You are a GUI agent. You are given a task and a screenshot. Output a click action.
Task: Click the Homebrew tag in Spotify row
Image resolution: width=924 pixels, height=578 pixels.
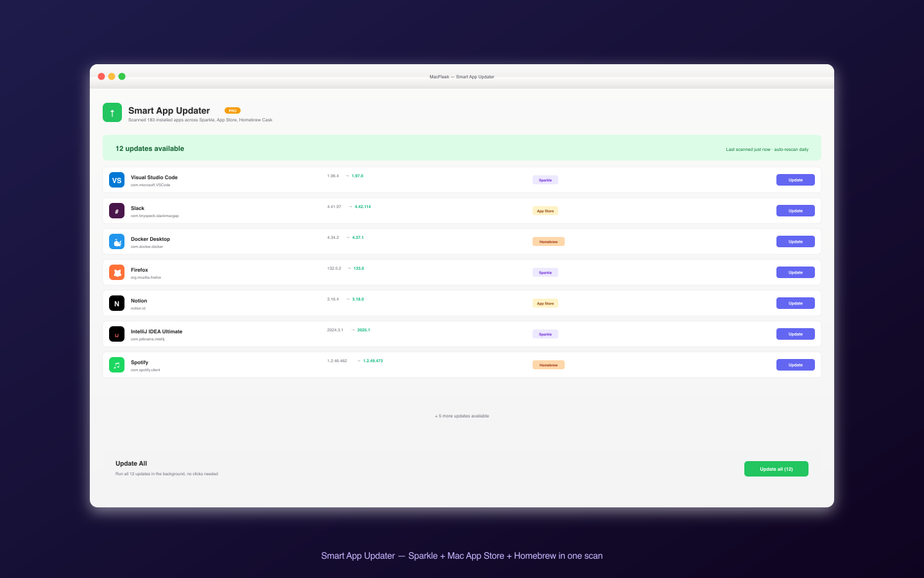[549, 365]
